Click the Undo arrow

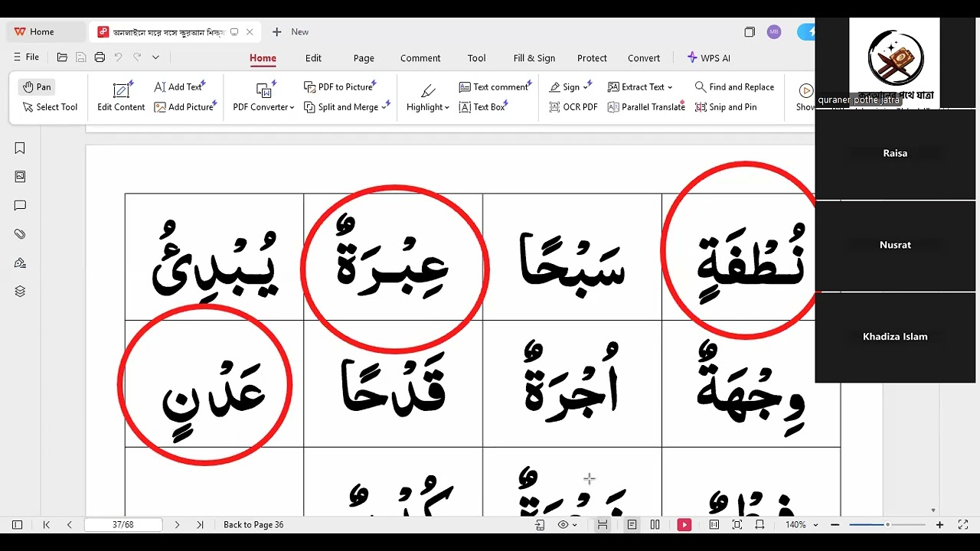pos(118,57)
